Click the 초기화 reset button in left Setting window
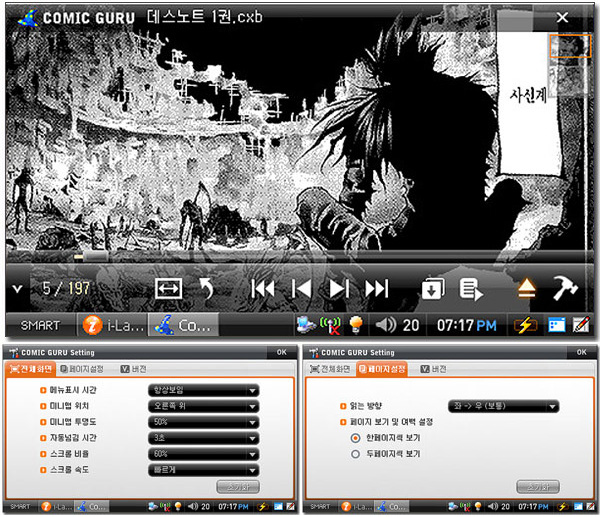 pyautogui.click(x=238, y=487)
